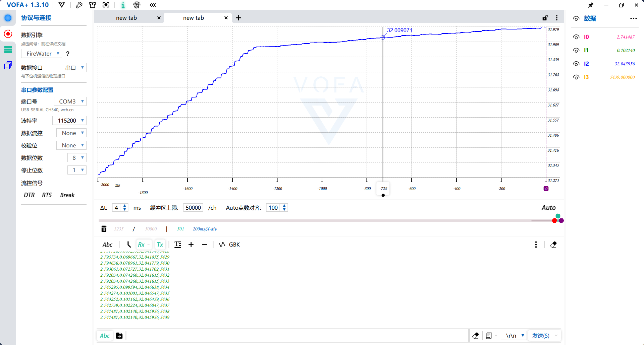Open the blue circle protocol connection panel

click(8, 18)
